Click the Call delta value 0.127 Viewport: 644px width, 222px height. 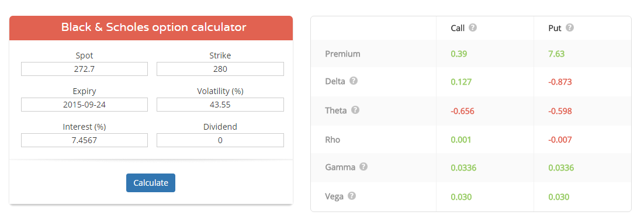pos(461,82)
